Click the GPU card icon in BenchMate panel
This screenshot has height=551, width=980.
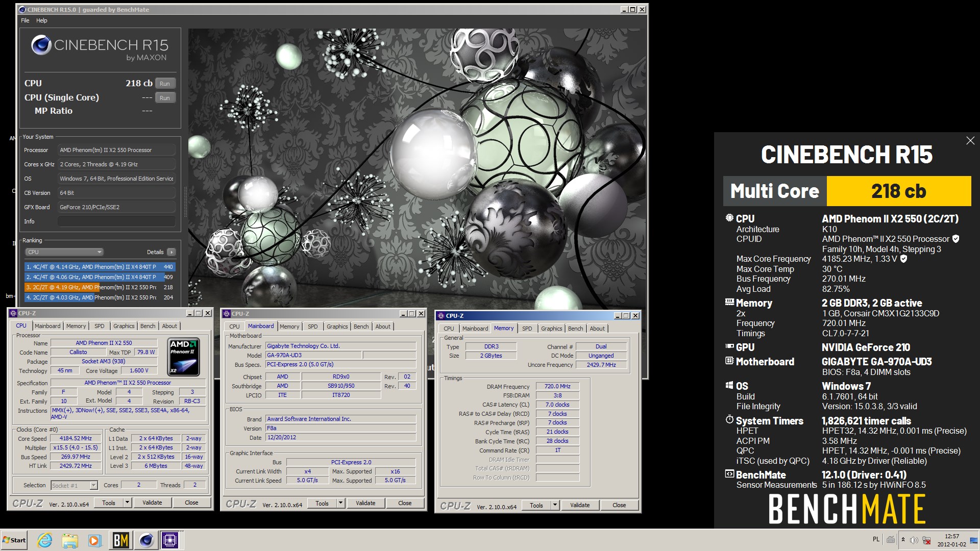click(729, 346)
